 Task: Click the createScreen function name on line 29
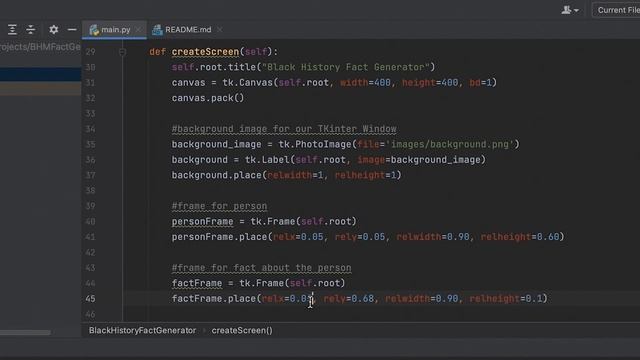click(205, 52)
